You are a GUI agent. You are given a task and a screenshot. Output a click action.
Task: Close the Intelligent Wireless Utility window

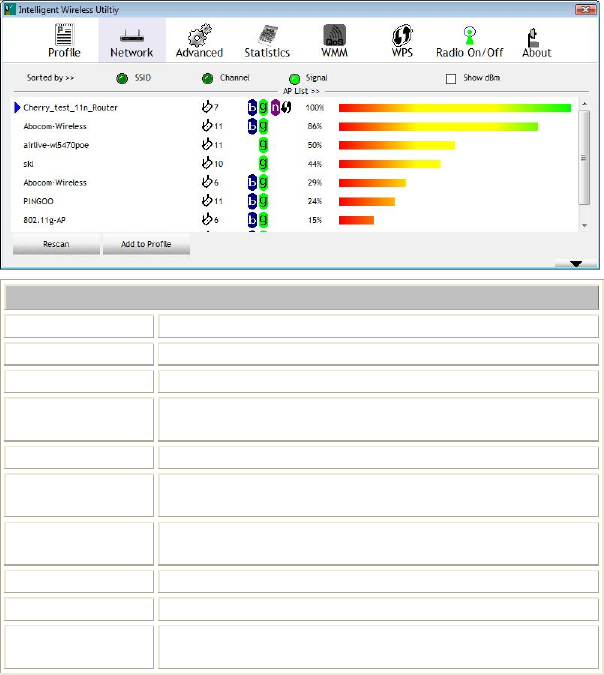(585, 9)
